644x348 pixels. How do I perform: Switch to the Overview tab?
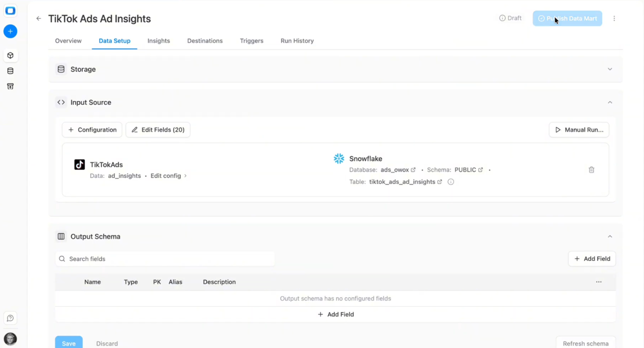68,41
